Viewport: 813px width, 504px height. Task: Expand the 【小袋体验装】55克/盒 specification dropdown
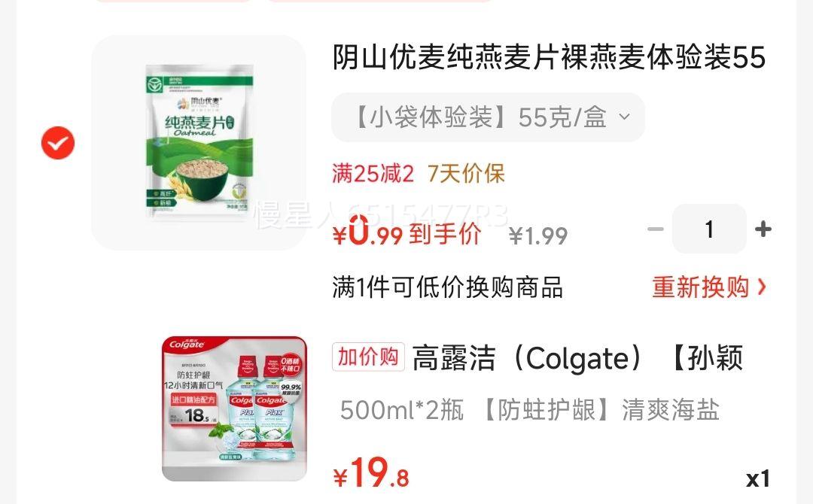[488, 117]
